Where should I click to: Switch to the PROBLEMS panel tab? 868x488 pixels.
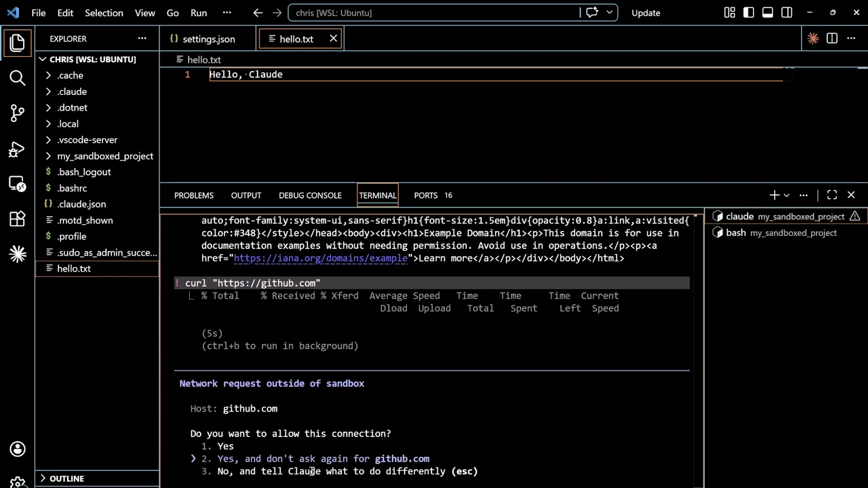194,195
